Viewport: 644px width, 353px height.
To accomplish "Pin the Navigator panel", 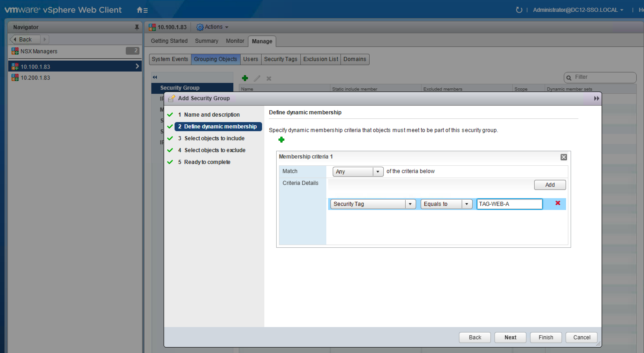I will click(x=137, y=27).
